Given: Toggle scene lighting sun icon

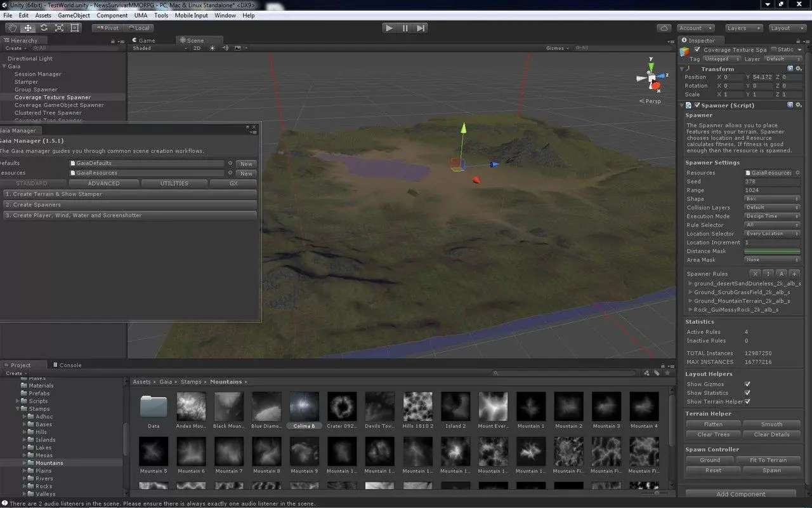Looking at the screenshot, I should pos(213,48).
